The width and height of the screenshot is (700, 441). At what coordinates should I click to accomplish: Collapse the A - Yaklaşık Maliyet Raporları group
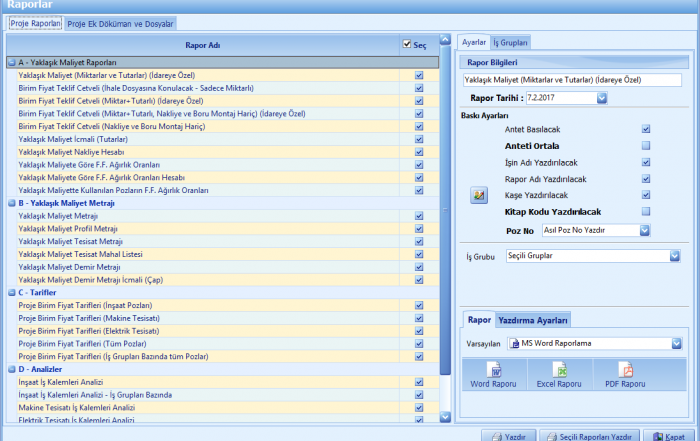[10, 62]
